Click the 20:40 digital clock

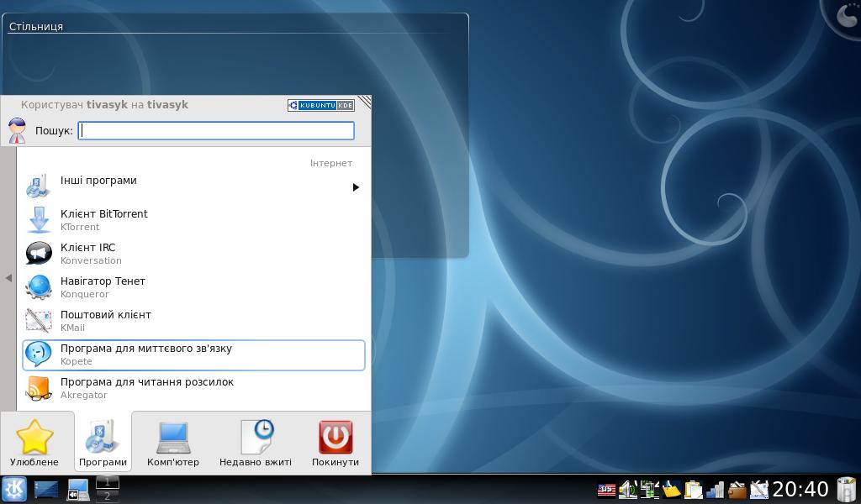(x=800, y=489)
